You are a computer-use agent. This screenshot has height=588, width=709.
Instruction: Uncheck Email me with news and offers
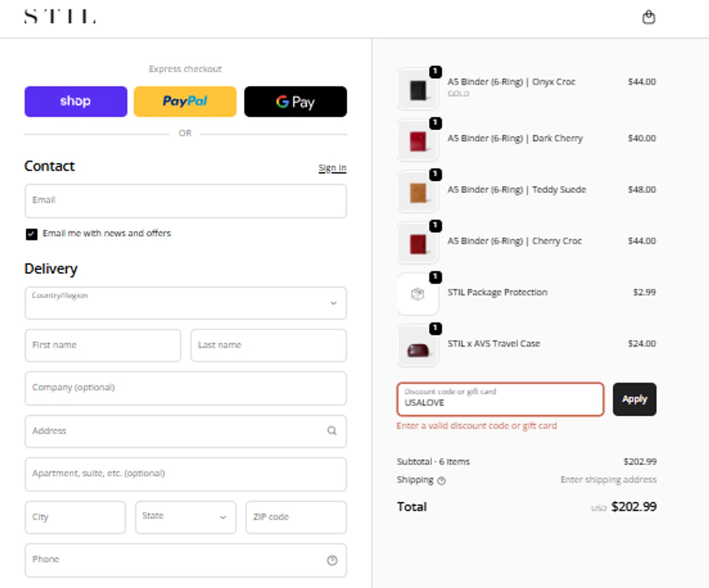(32, 234)
